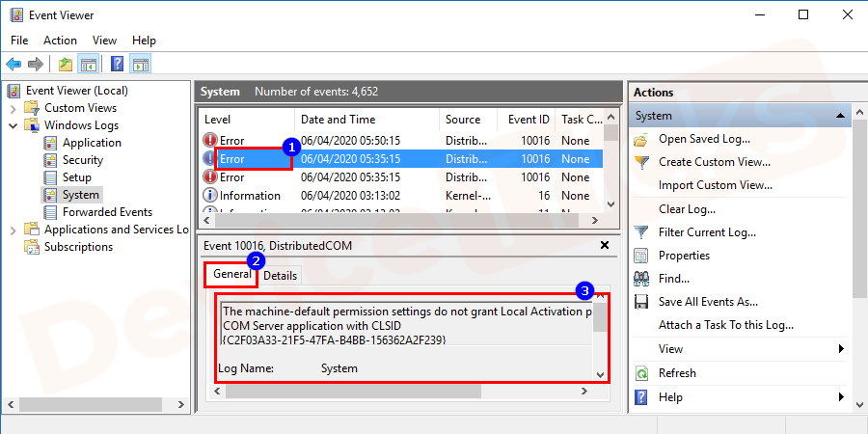Image resolution: width=868 pixels, height=434 pixels.
Task: Select Information event 06/04/2020 03:13:02
Action: (x=401, y=196)
